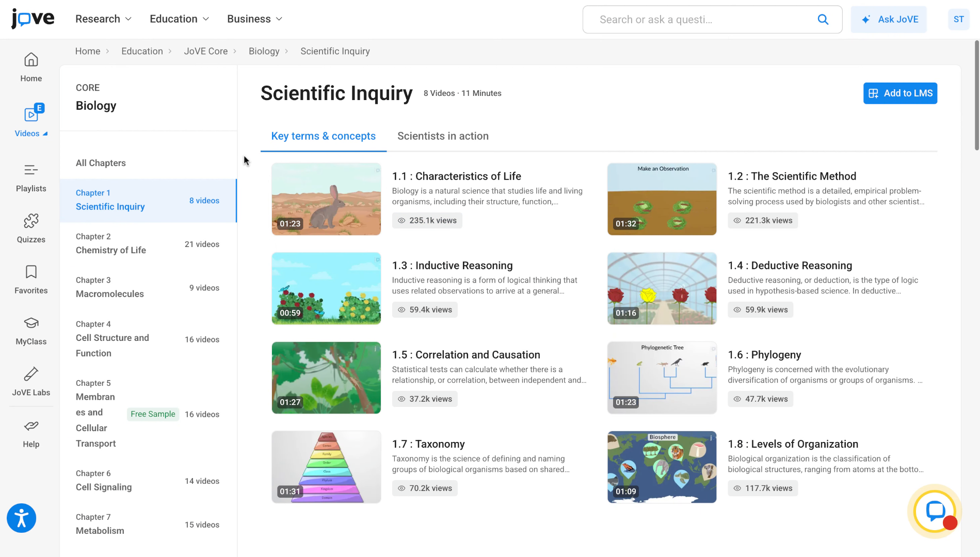Open Deductive Reasoning video thumbnail
Screen dimensions: 980x557
[662, 288]
